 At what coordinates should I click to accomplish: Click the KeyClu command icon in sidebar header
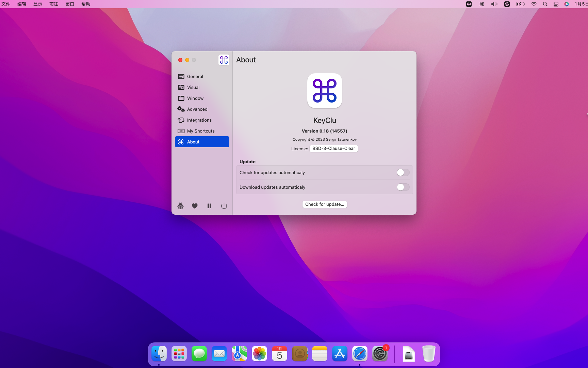tap(224, 60)
